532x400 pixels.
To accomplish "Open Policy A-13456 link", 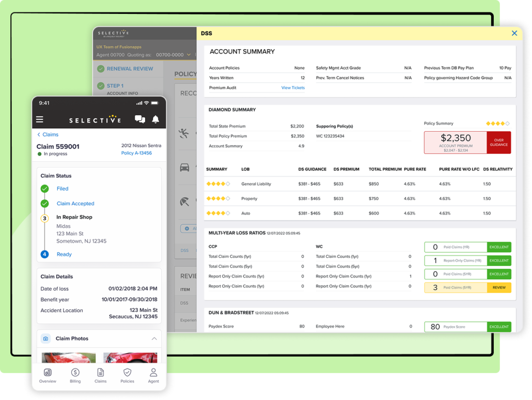I will click(x=136, y=153).
